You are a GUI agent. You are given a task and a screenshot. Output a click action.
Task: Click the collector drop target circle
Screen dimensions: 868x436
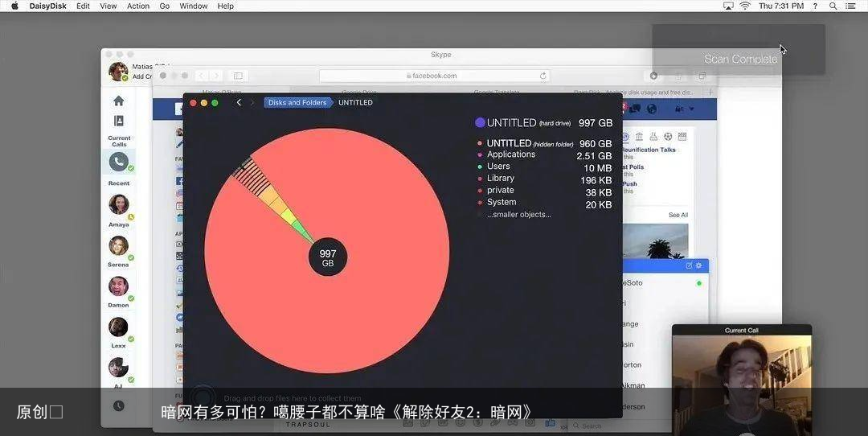point(203,397)
